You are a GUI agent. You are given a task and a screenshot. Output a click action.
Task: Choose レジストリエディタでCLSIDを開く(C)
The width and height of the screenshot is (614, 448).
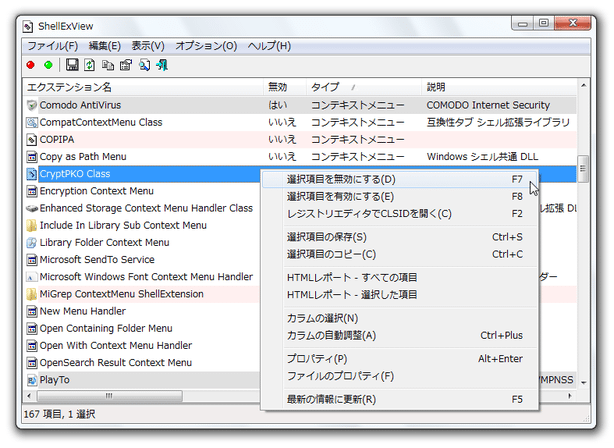click(399, 214)
